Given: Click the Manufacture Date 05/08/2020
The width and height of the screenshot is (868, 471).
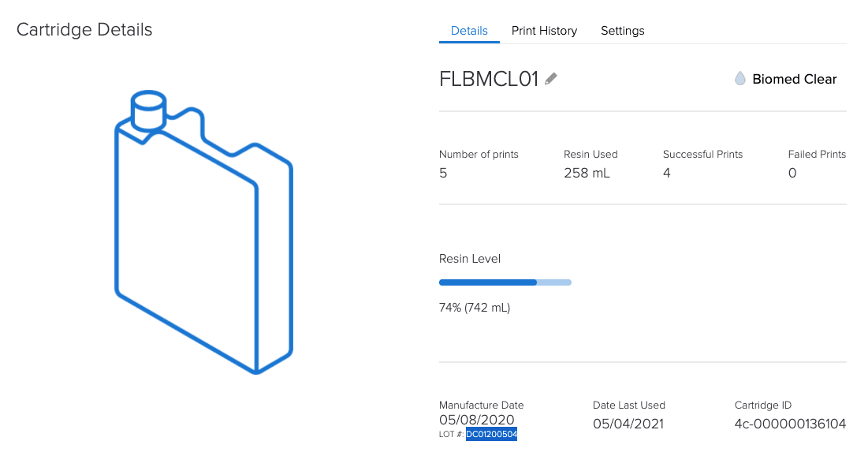Looking at the screenshot, I should pyautogui.click(x=476, y=420).
